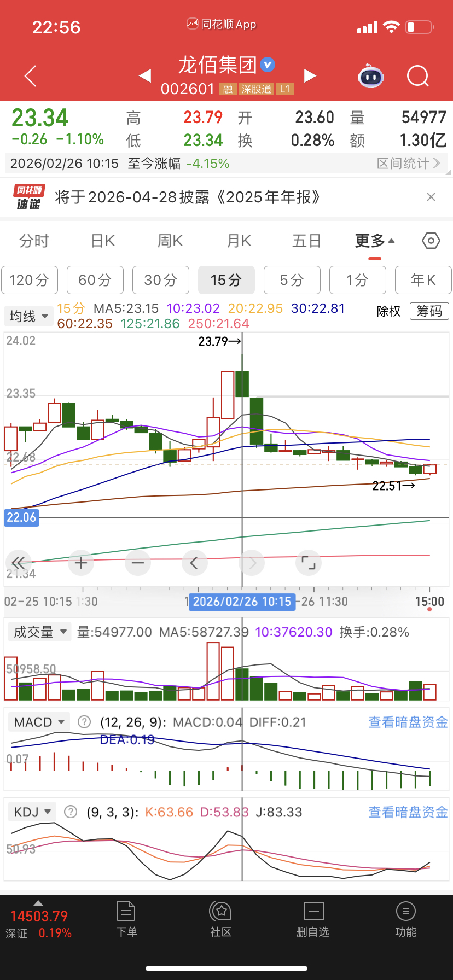Open the 成交量 indicator dropdown

(x=39, y=632)
